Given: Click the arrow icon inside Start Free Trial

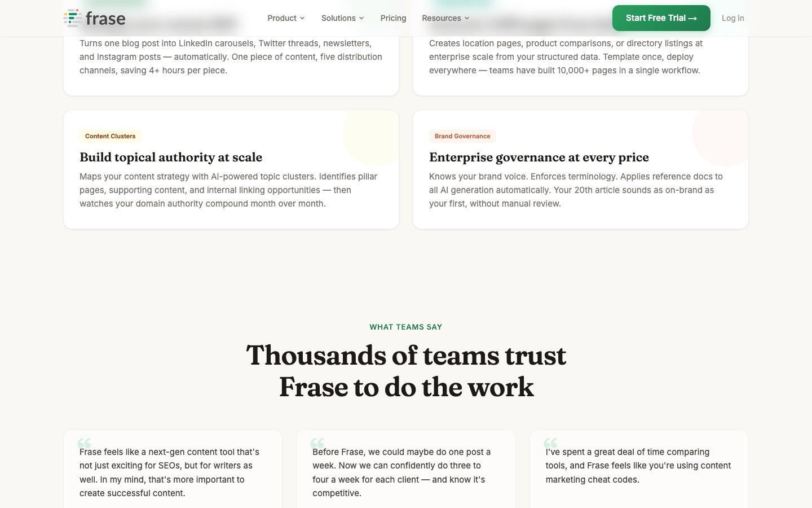Looking at the screenshot, I should tap(692, 17).
